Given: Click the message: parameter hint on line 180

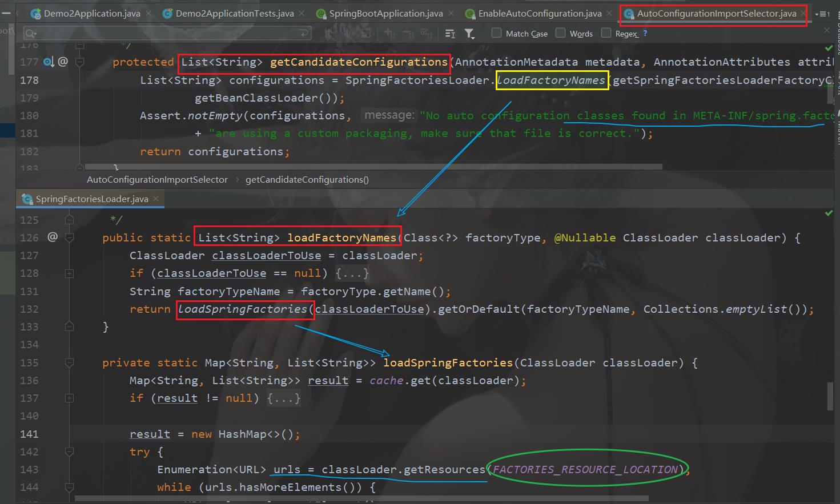Looking at the screenshot, I should click(x=389, y=115).
